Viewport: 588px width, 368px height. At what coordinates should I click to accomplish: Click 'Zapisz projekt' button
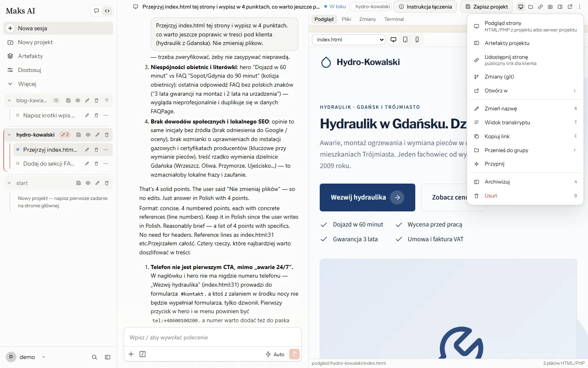pyautogui.click(x=486, y=7)
